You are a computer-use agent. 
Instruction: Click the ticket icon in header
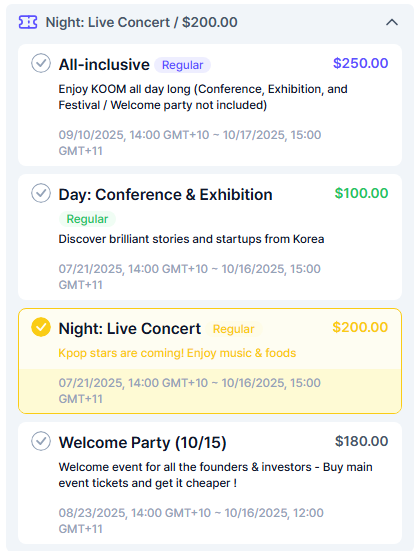point(28,22)
